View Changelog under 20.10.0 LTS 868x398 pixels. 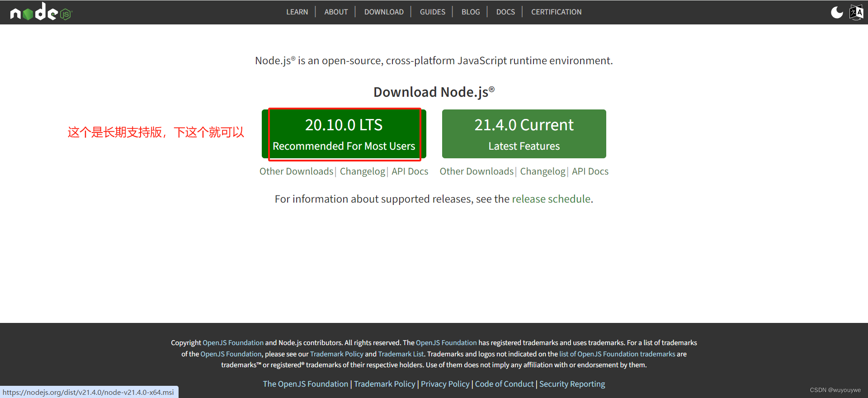(363, 171)
